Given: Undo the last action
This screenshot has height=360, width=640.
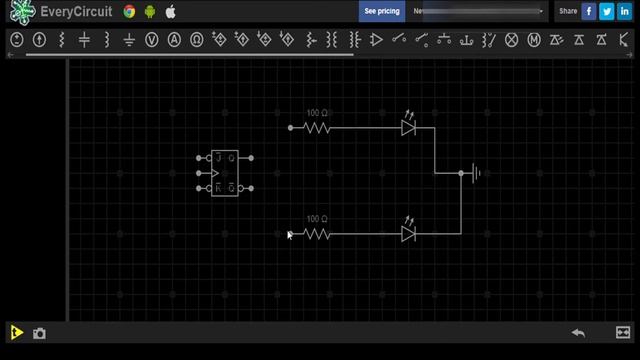Looking at the screenshot, I should tap(578, 333).
